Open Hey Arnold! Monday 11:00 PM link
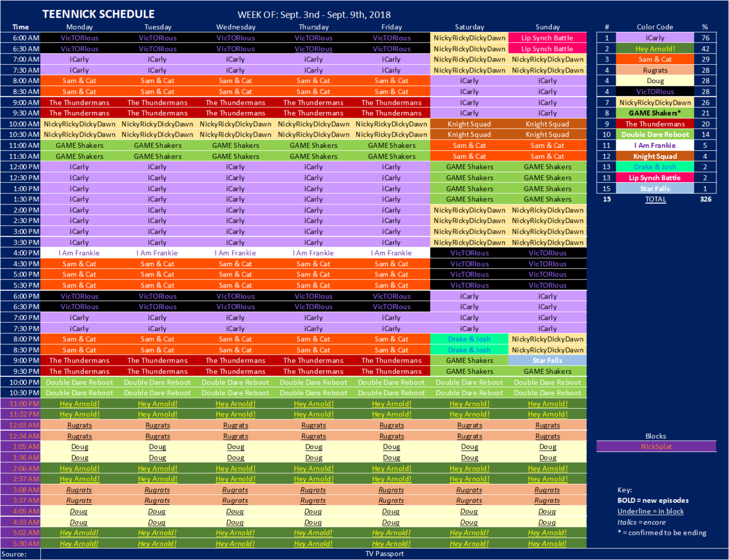The image size is (729, 560). [79, 403]
